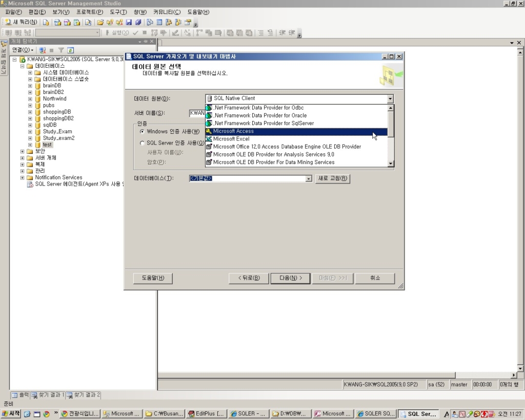Expand the Northwind database node
Screen dimensions: 525x420
tap(30, 99)
